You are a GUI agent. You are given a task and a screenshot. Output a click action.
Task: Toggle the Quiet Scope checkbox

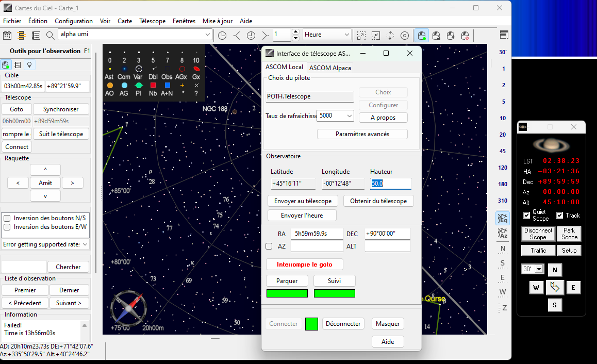pyautogui.click(x=526, y=216)
